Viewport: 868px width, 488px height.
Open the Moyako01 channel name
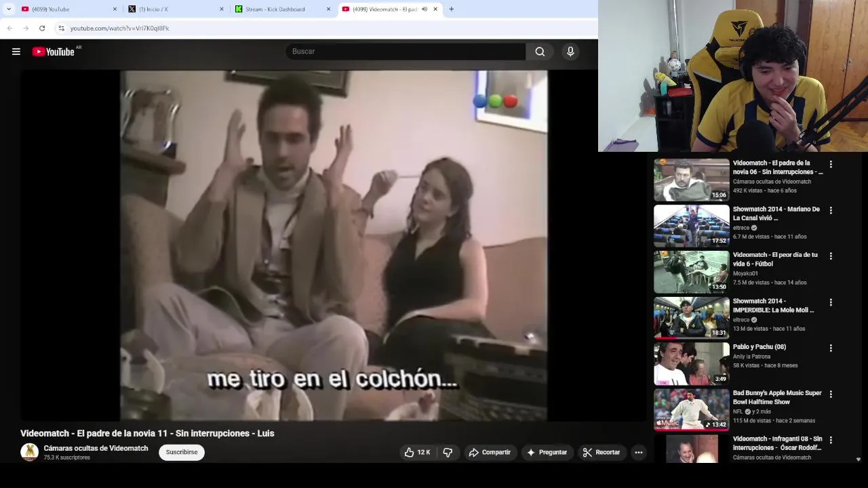[745, 274]
